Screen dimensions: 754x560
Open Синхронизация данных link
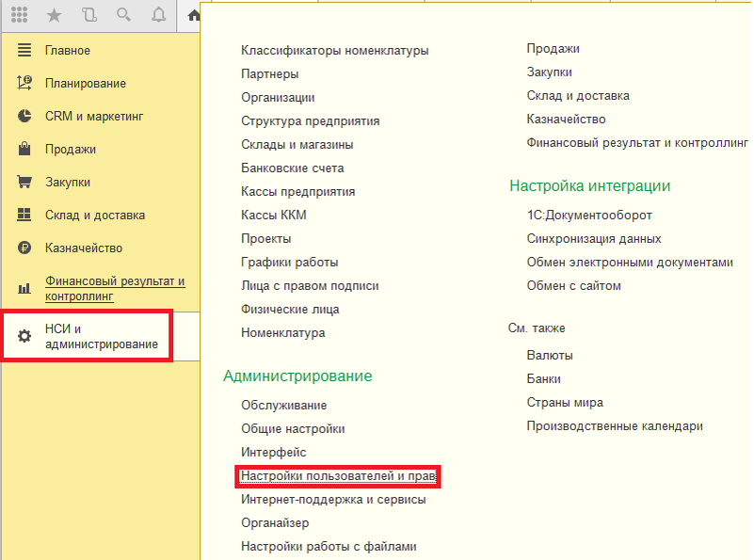click(x=594, y=239)
